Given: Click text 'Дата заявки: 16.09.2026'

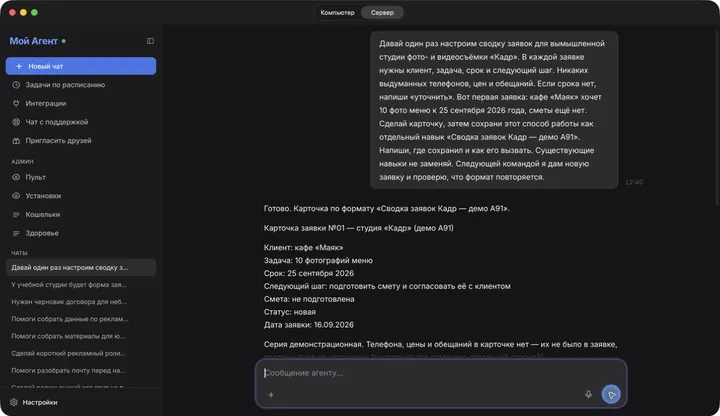Looking at the screenshot, I should coord(309,325).
